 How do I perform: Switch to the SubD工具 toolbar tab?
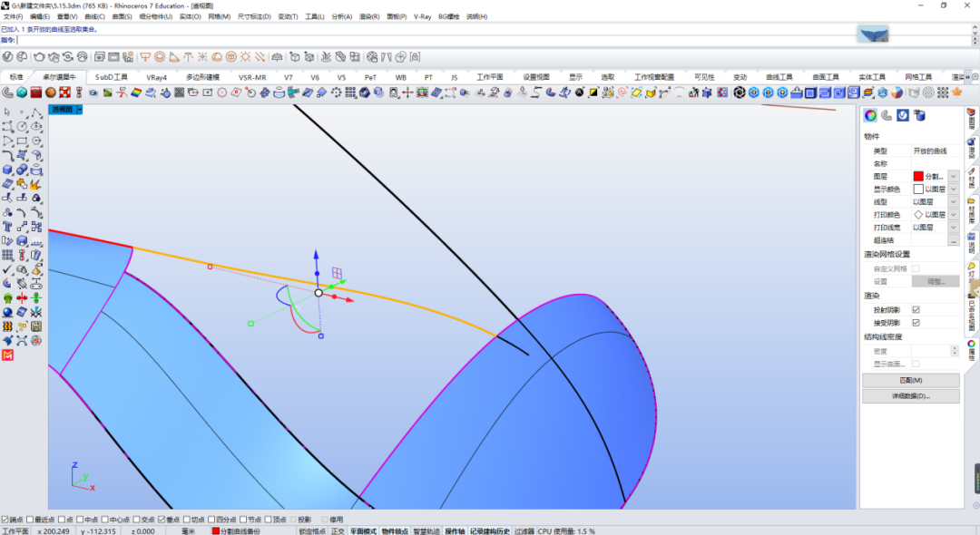(x=112, y=77)
